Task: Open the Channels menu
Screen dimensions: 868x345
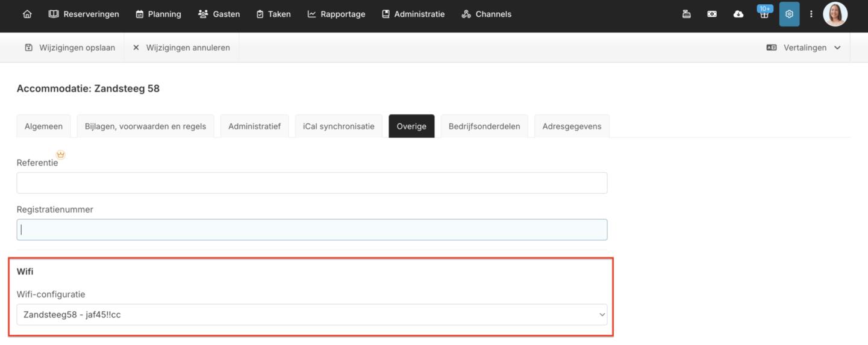Action: [486, 14]
